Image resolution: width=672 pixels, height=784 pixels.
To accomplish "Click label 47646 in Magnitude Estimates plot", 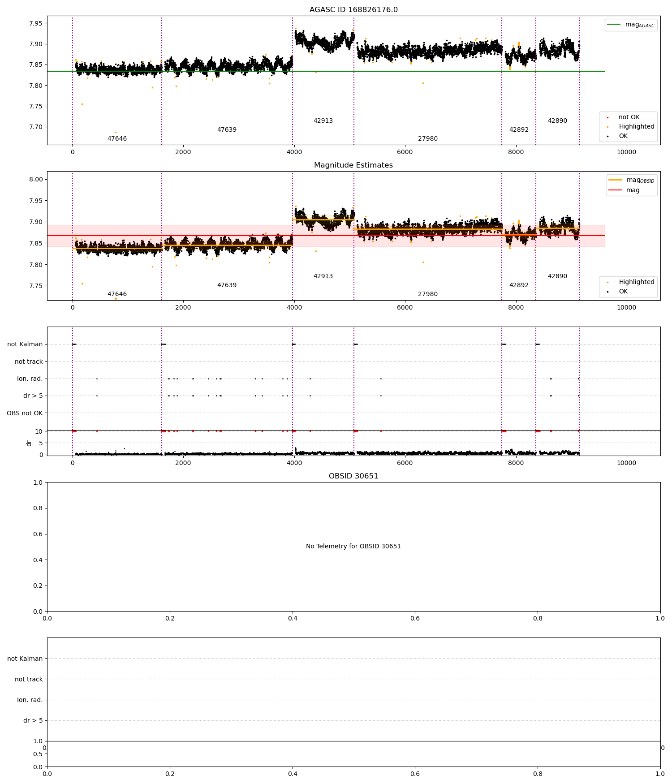I will 117,294.
